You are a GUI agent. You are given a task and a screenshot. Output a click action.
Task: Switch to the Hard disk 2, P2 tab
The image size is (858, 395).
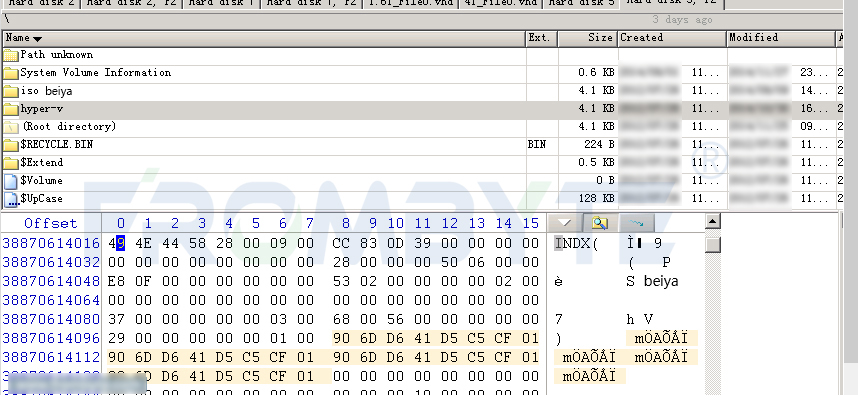coord(131,3)
